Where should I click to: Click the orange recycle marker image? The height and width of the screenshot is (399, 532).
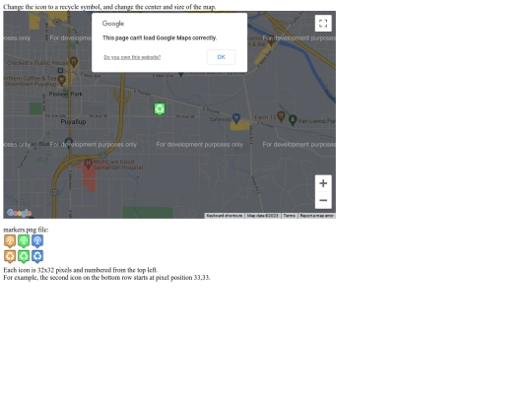pyautogui.click(x=10, y=256)
